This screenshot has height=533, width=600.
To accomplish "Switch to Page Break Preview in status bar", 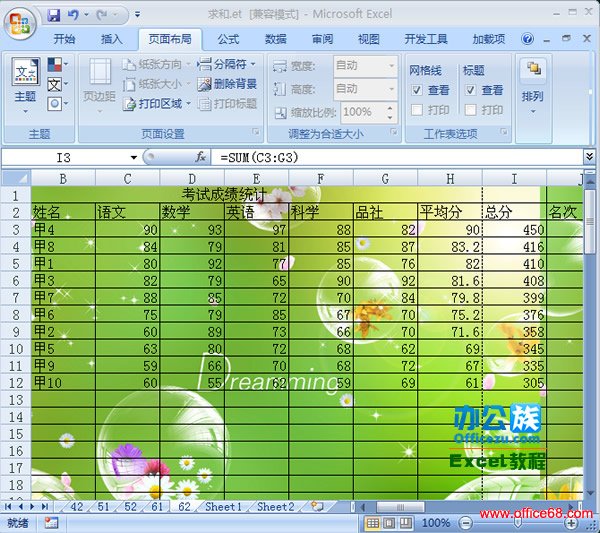I will coord(406,523).
